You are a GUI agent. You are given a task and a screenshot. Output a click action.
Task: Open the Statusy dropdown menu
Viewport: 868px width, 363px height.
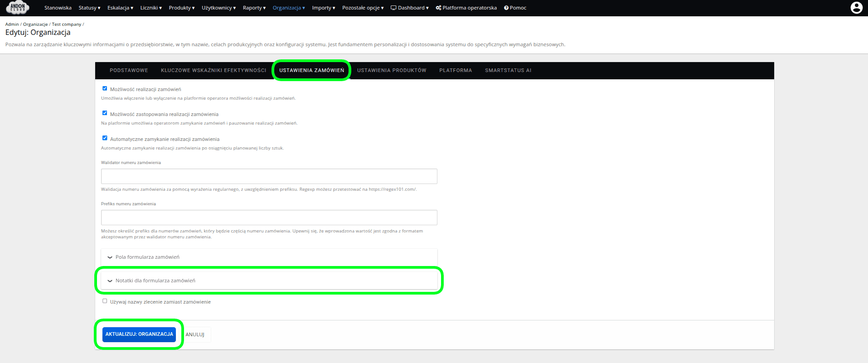click(89, 8)
